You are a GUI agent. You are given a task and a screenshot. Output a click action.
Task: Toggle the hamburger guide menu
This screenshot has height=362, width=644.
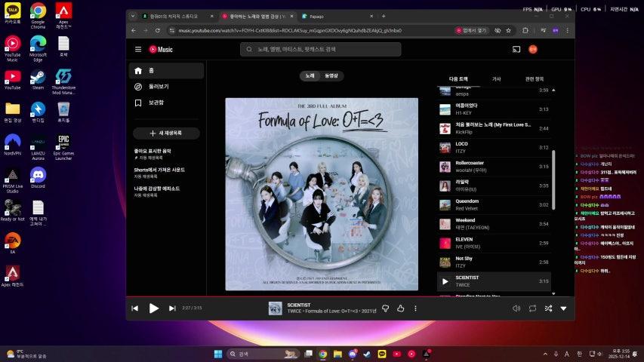coord(138,49)
